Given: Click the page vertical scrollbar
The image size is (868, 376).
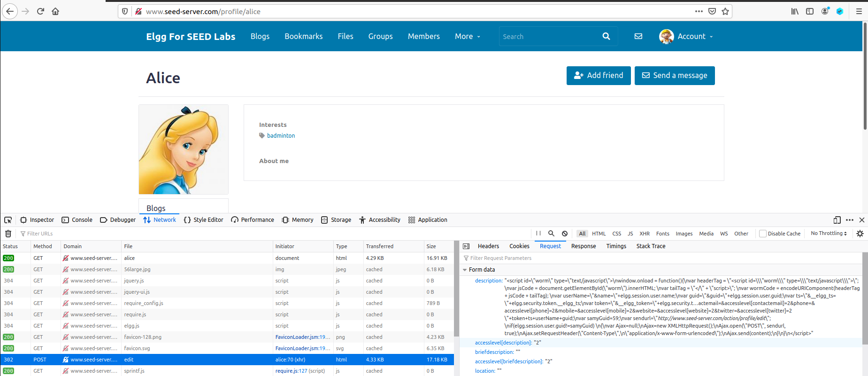Looking at the screenshot, I should (865, 75).
